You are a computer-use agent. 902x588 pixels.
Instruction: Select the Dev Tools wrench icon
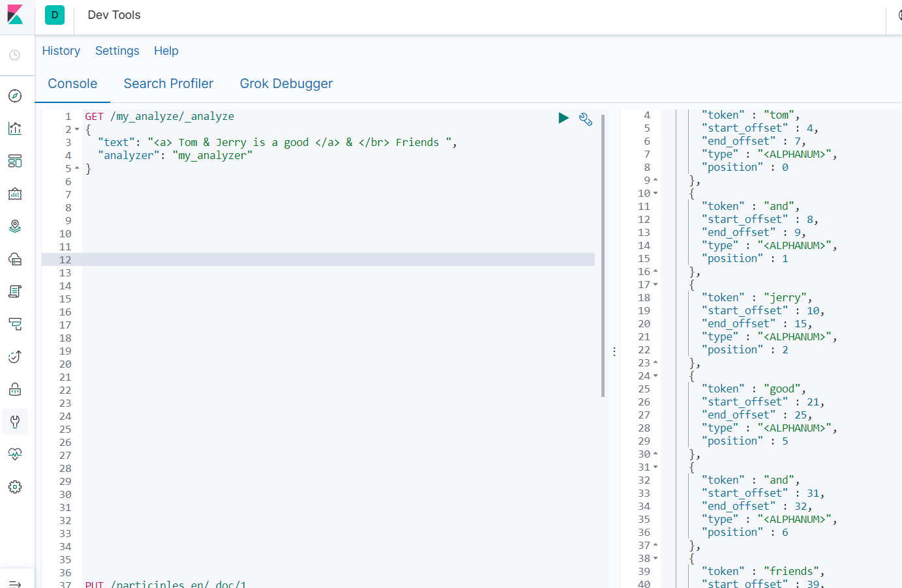pos(15,422)
